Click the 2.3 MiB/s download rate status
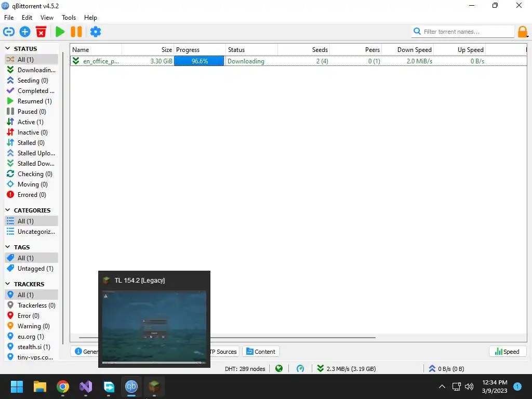 (347, 369)
